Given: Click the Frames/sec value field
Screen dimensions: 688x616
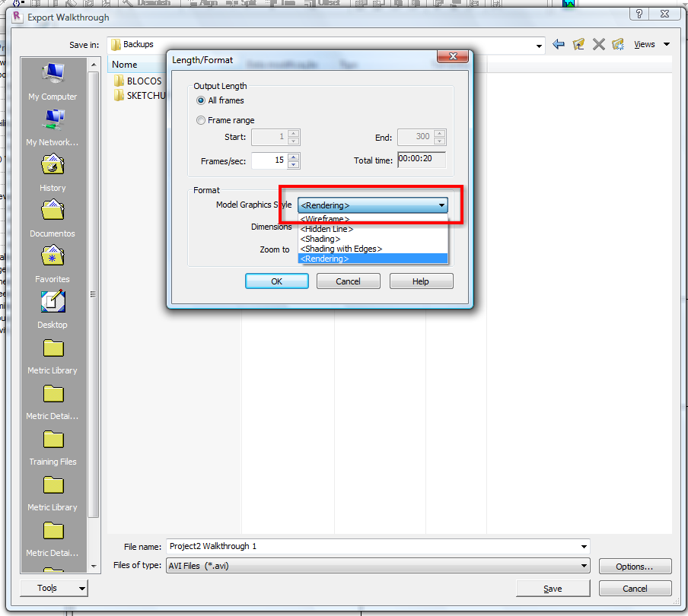Looking at the screenshot, I should [x=269, y=160].
